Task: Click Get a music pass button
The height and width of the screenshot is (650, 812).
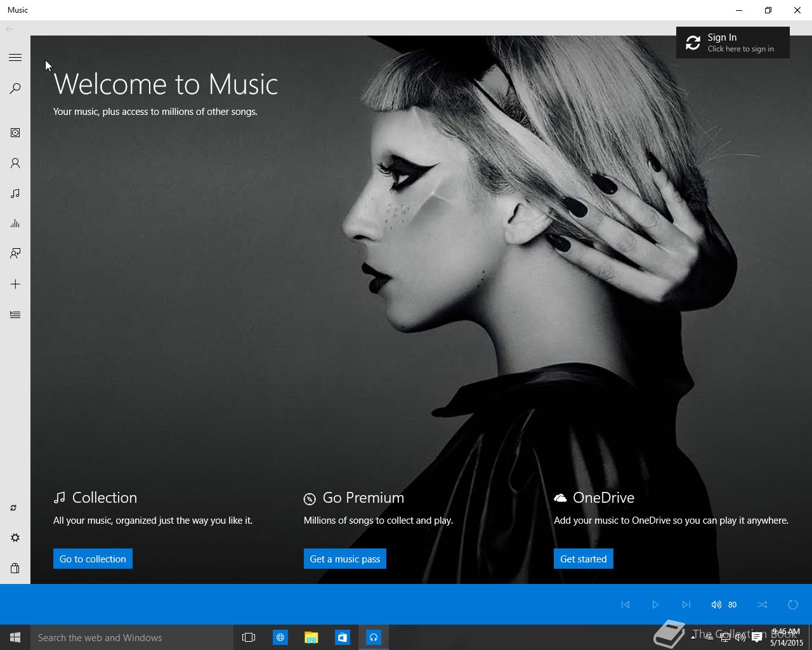Action: click(x=345, y=559)
